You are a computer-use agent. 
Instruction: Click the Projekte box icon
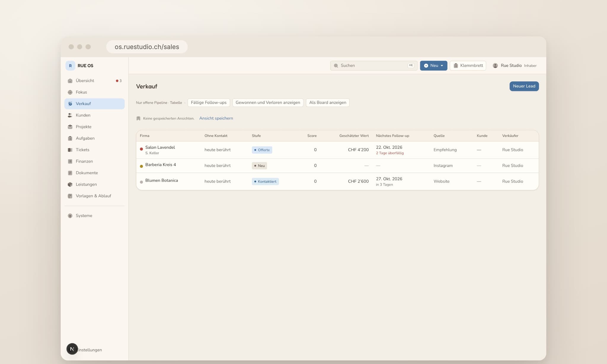point(70,127)
